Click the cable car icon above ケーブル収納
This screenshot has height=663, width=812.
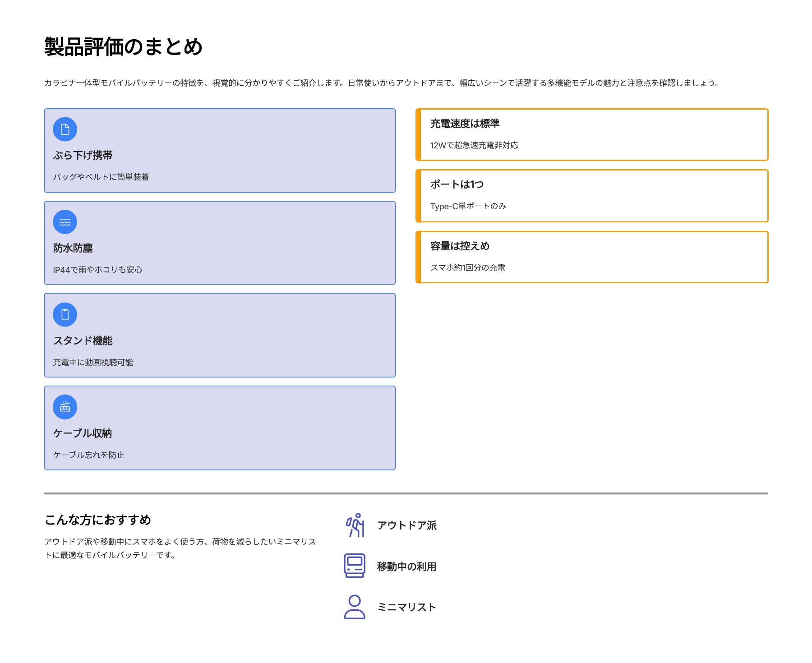click(65, 407)
